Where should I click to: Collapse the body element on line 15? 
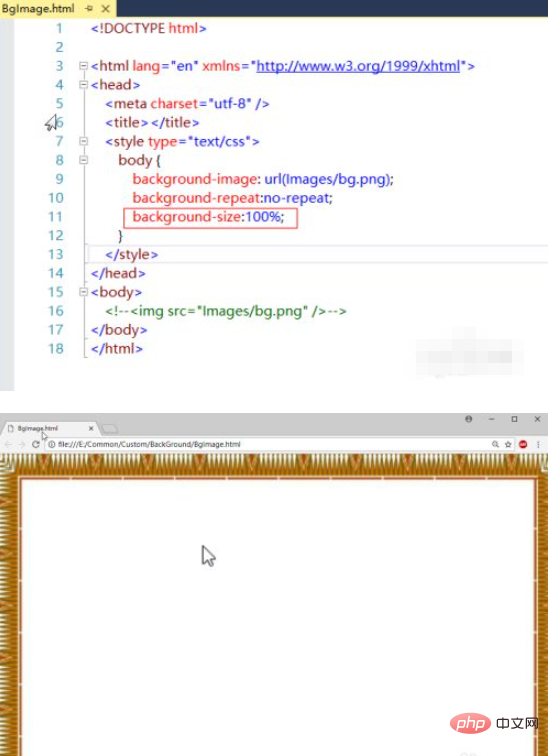[84, 292]
